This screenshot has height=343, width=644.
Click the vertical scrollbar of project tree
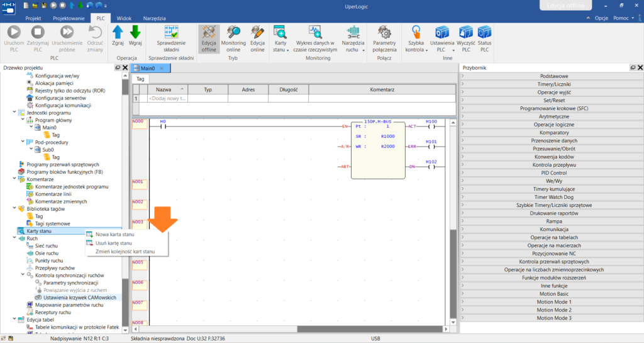[125, 203]
